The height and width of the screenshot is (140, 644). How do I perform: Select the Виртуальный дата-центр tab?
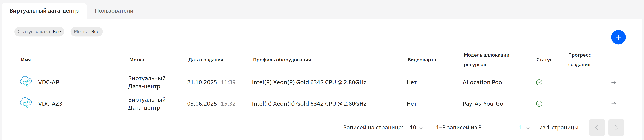tap(44, 11)
